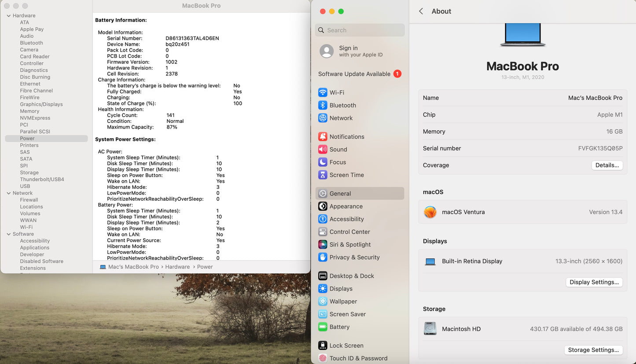
Task: Select Desktop & Dock in sidebar
Action: (351, 276)
